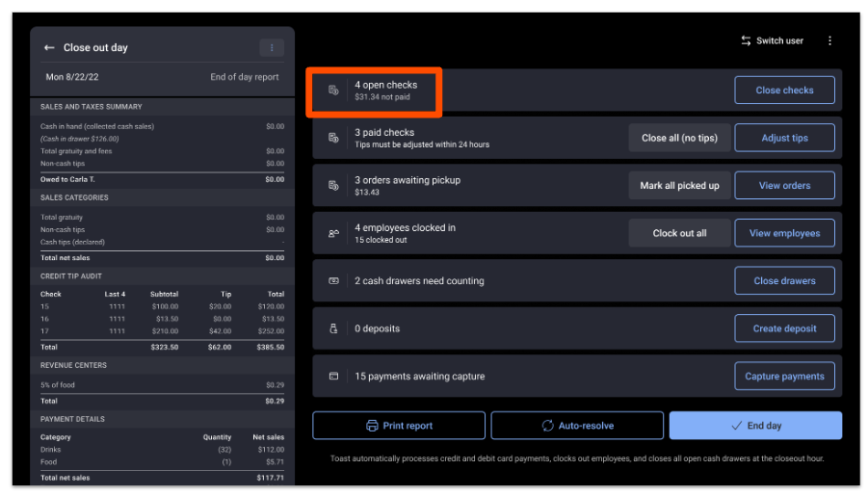Image resolution: width=868 pixels, height=496 pixels.
Task: Click the deposits bag icon
Action: pos(333,328)
